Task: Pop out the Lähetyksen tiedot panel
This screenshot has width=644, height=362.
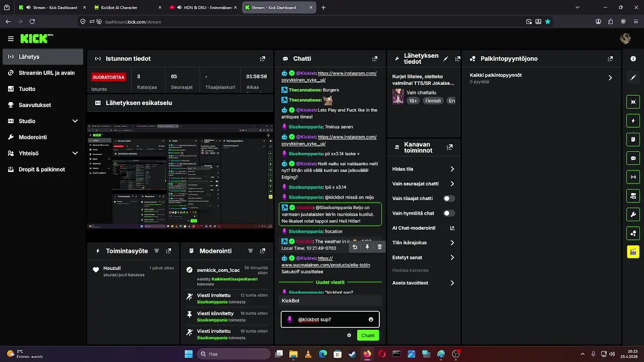Action: point(457,59)
